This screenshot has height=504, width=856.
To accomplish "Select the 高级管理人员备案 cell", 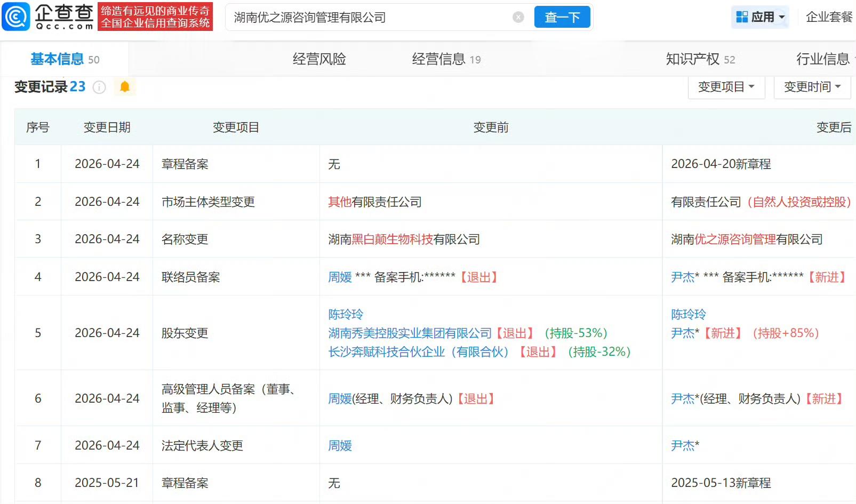I will point(236,398).
